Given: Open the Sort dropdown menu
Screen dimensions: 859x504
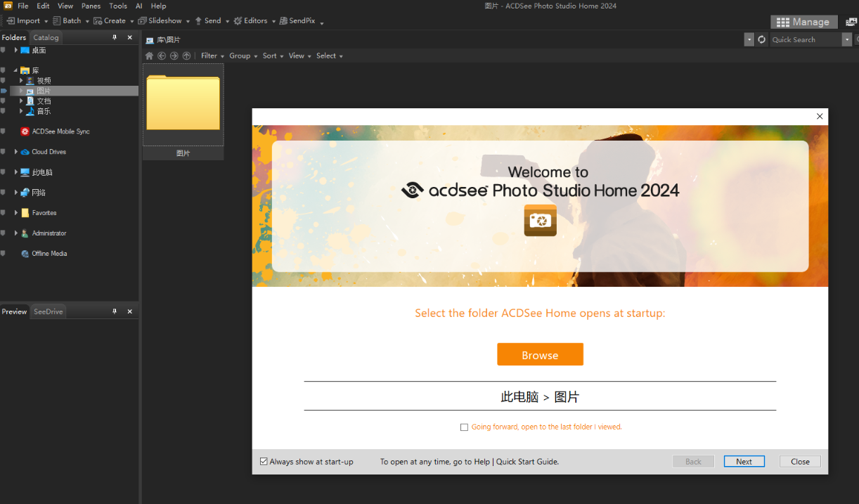Looking at the screenshot, I should click(272, 56).
